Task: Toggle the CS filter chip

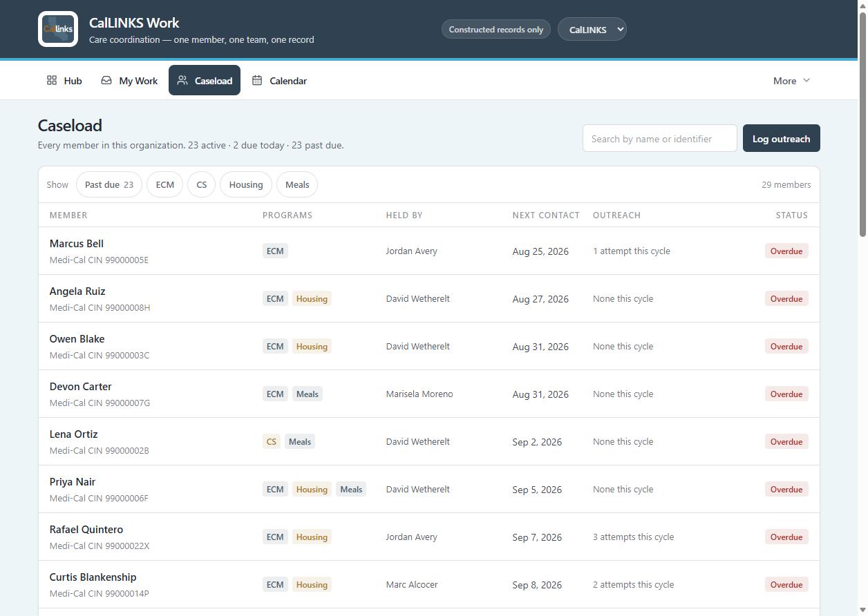Action: (202, 184)
